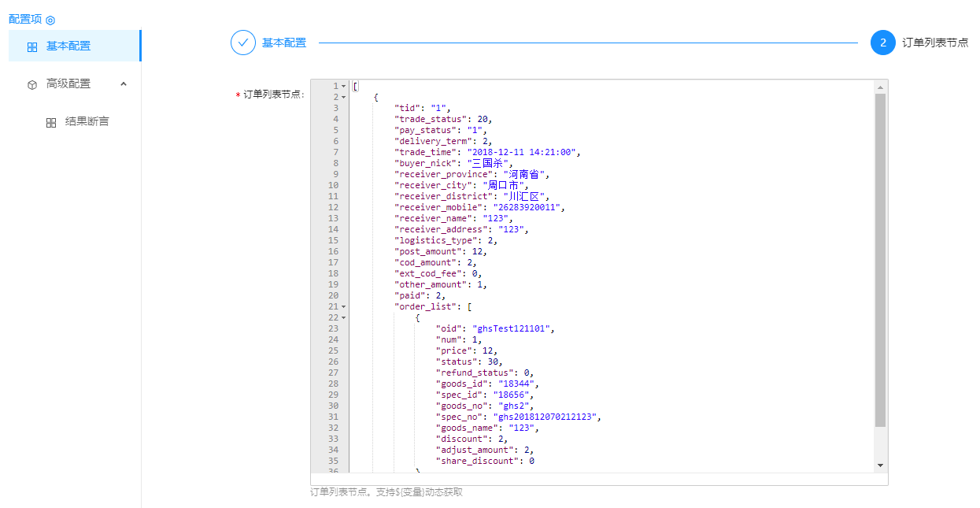Click the grid icon beside 结果断言

[51, 123]
